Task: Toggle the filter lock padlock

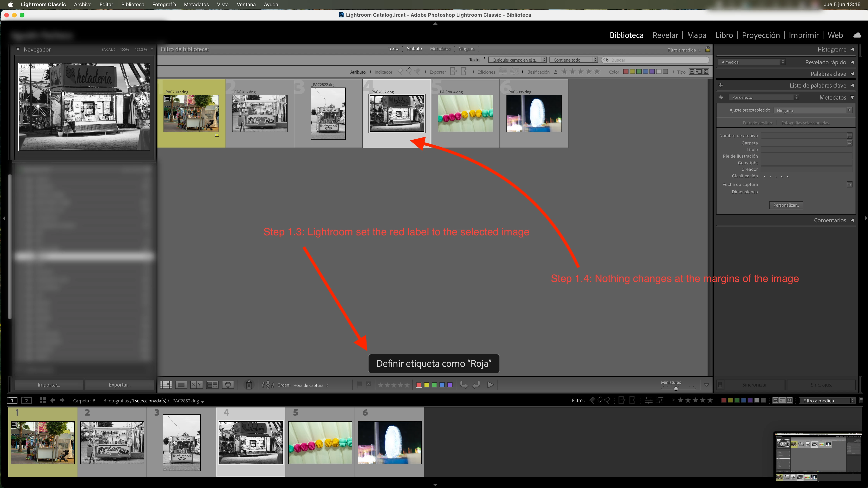Action: coord(708,50)
